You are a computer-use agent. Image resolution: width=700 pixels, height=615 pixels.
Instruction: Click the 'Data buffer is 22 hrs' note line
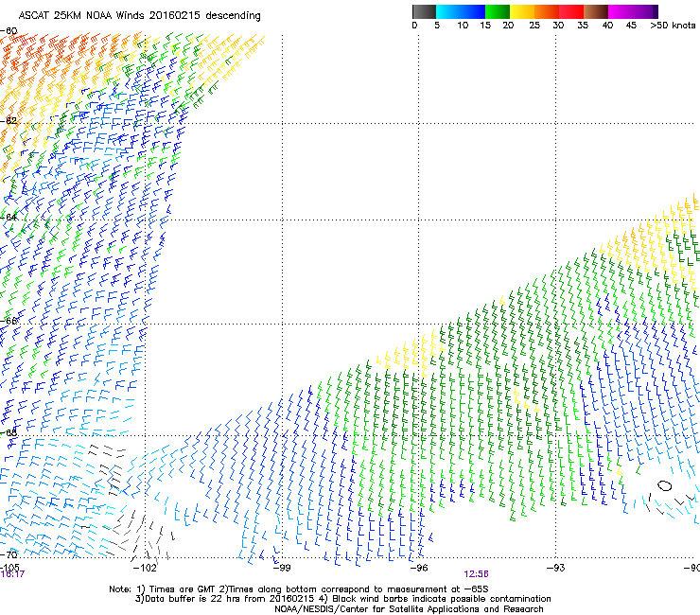[342, 599]
